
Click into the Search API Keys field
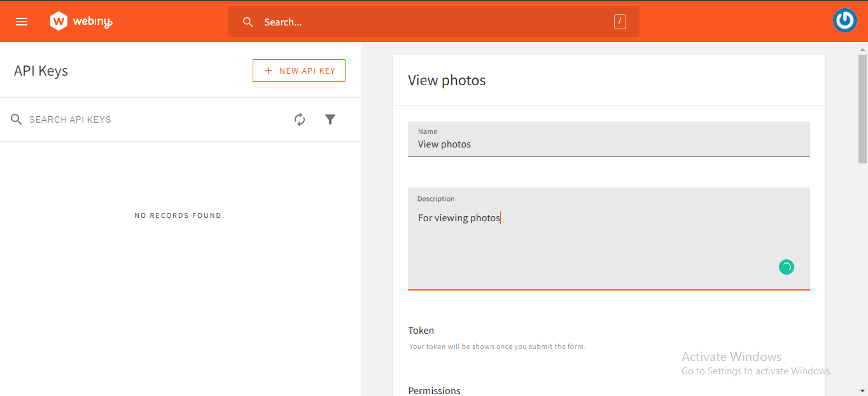(153, 119)
